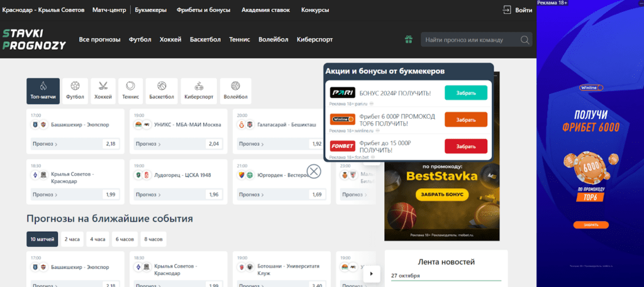The height and width of the screenshot is (287, 644).
Task: Claim the PARI bonus with Забрать
Action: tap(466, 93)
